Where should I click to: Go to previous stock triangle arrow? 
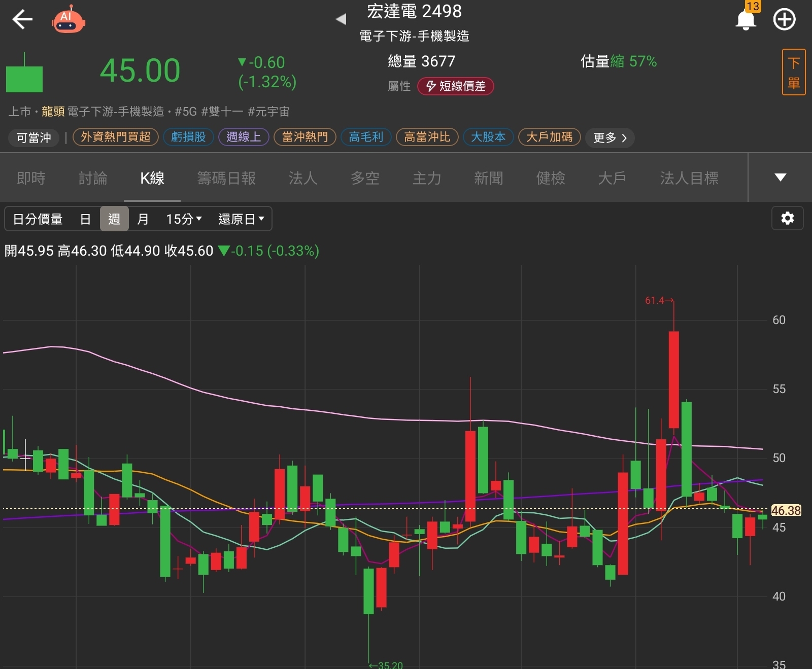pyautogui.click(x=341, y=20)
